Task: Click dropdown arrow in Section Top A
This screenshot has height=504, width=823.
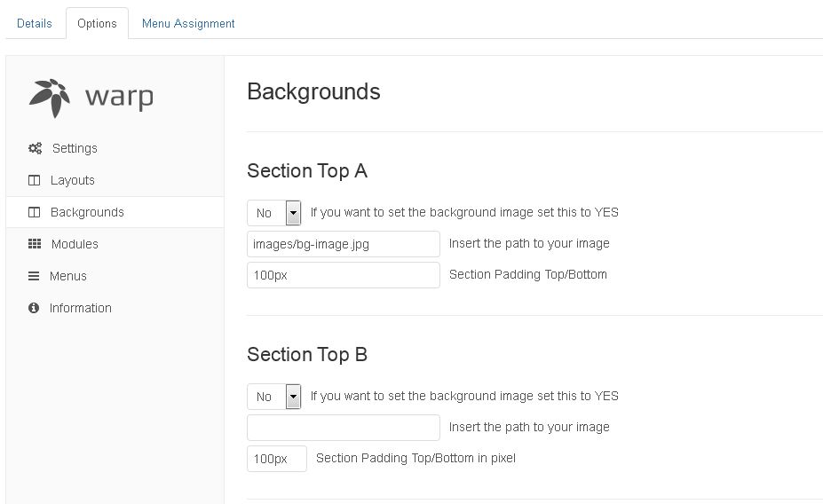Action: pyautogui.click(x=293, y=213)
